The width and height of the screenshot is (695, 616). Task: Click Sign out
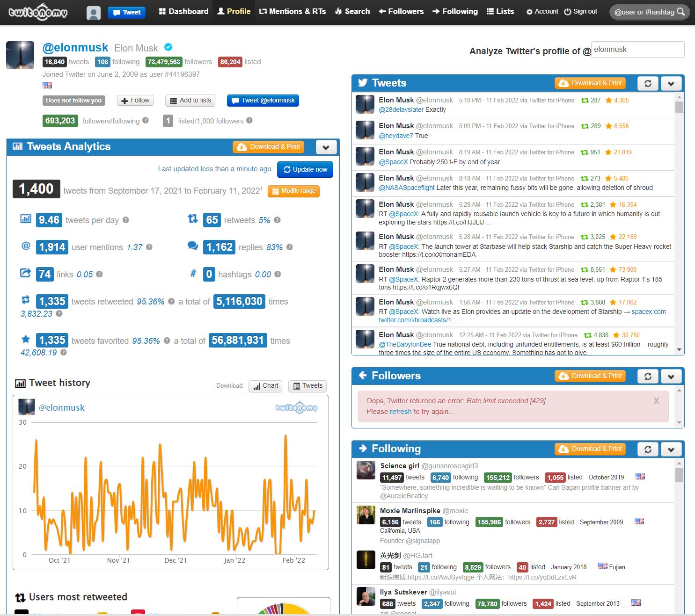point(580,12)
